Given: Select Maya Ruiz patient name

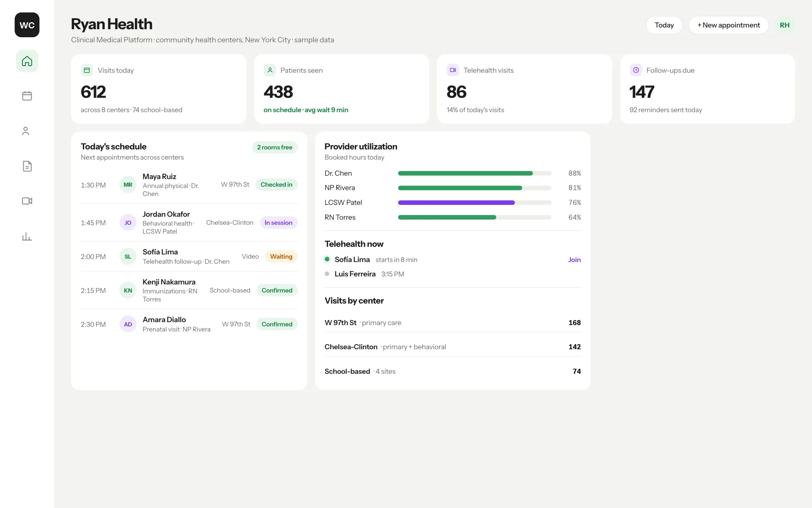Looking at the screenshot, I should (159, 177).
